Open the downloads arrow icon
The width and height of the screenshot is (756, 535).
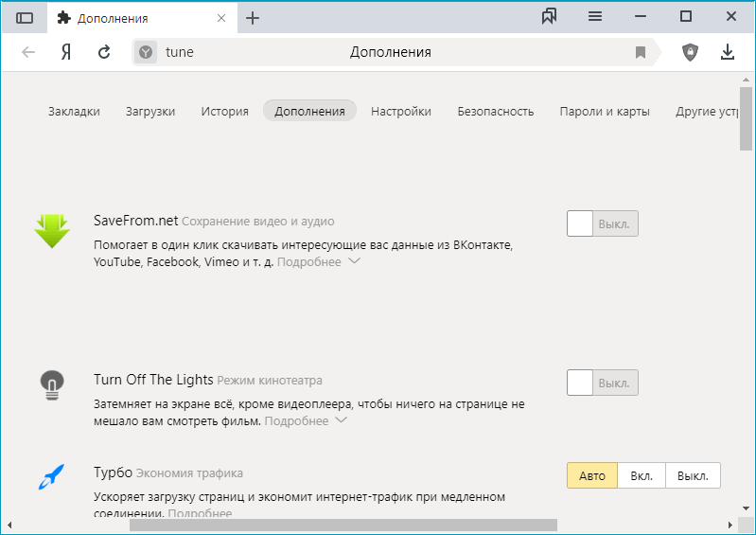pyautogui.click(x=728, y=52)
